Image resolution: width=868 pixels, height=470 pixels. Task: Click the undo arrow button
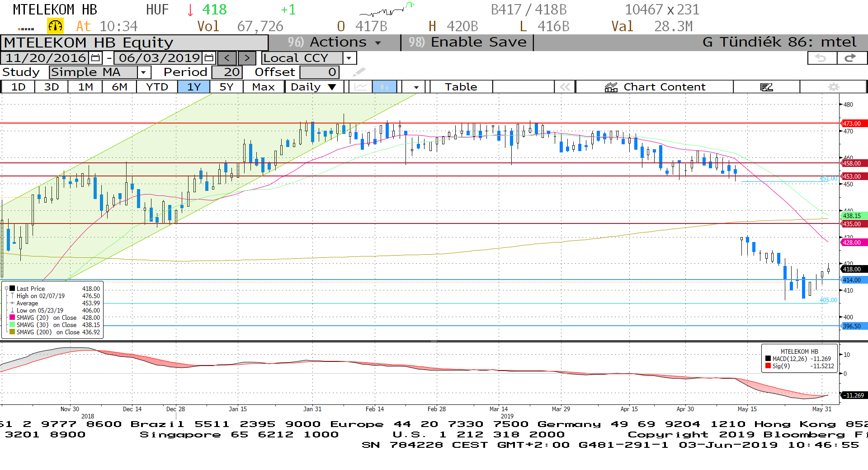(x=821, y=58)
